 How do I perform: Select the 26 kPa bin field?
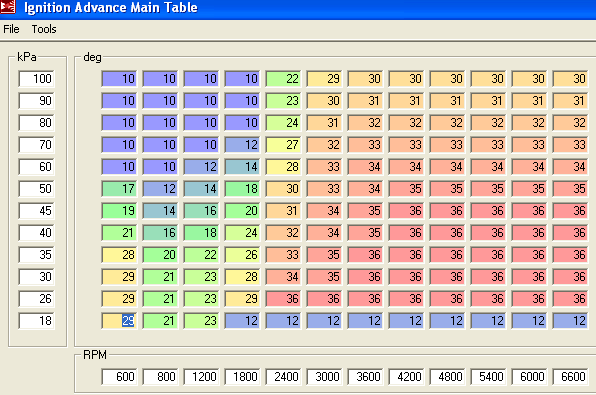coord(36,299)
